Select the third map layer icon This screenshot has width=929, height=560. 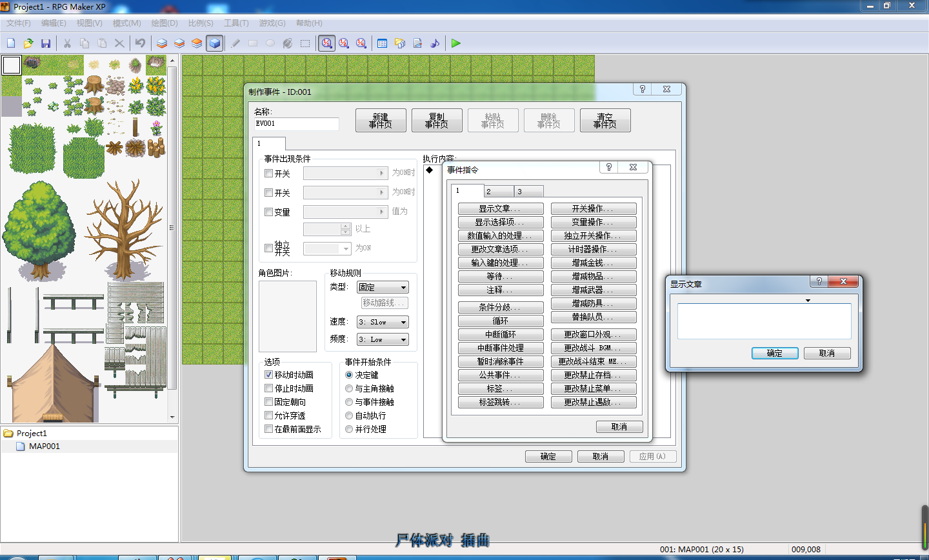coord(197,43)
